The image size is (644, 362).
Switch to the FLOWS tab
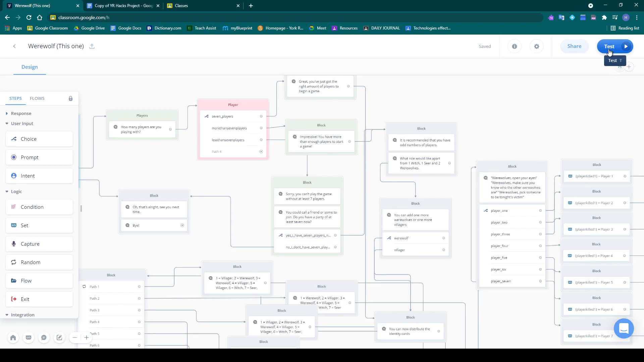[x=37, y=99]
